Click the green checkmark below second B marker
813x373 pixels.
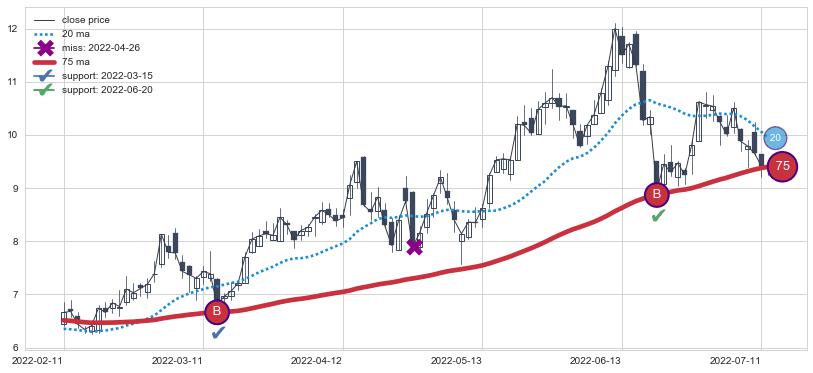coord(658,215)
